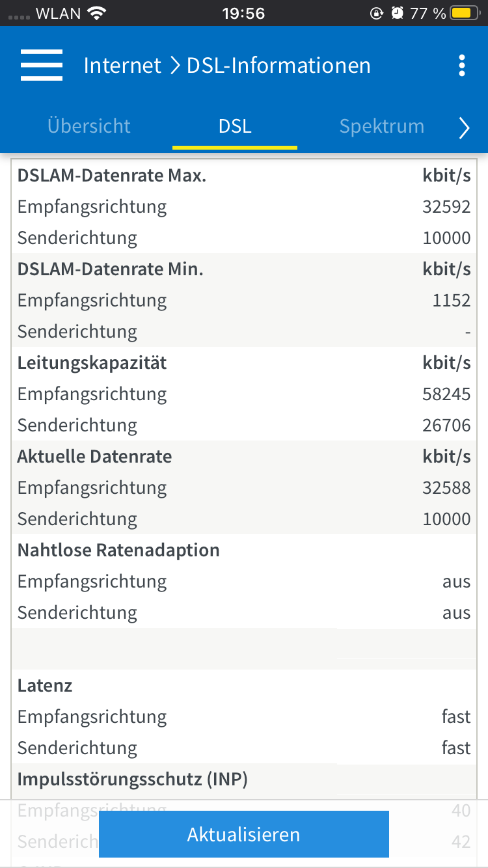Screen dimensions: 488x868
Task: Tap the WLAN signal status icon
Action: [x=97, y=13]
